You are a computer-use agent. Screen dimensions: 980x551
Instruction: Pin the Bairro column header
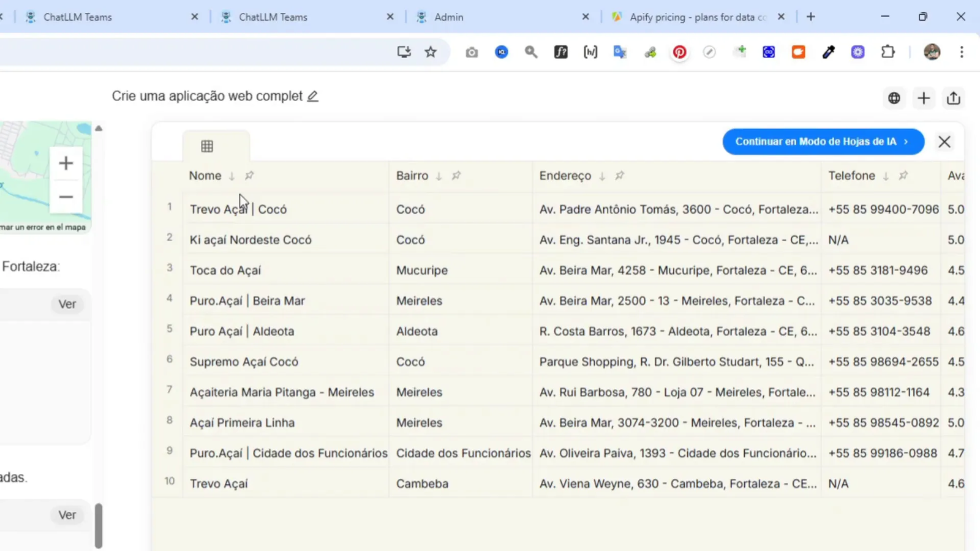pos(456,176)
